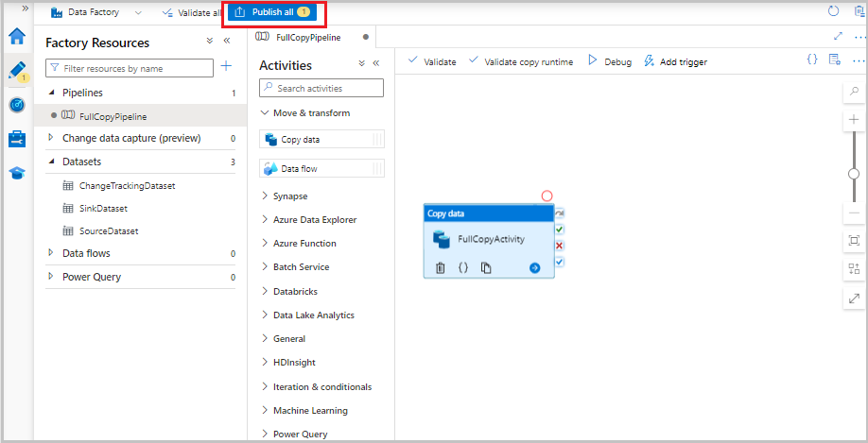The width and height of the screenshot is (868, 443).
Task: Expand canvas to full screen diagonal arrows icon
Action: click(854, 298)
